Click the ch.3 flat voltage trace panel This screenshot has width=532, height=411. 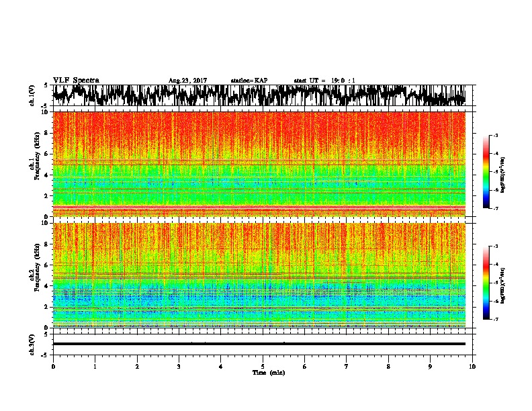pos(264,345)
